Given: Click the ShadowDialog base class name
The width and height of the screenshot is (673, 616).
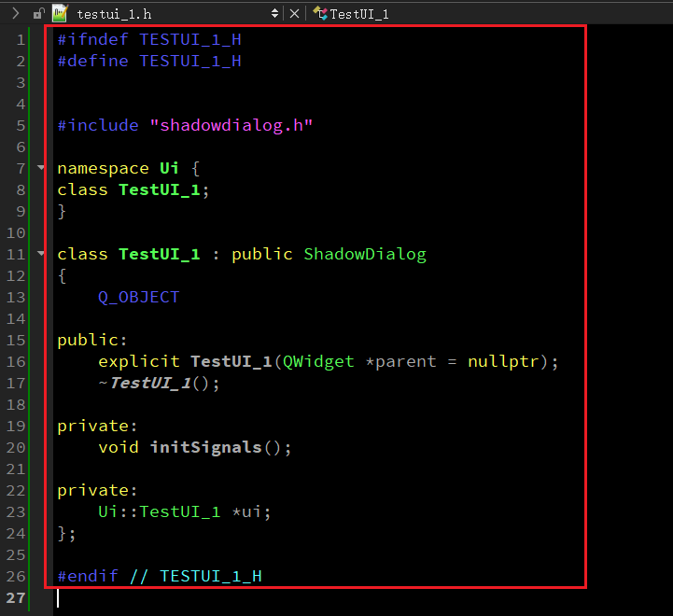Looking at the screenshot, I should (x=364, y=254).
